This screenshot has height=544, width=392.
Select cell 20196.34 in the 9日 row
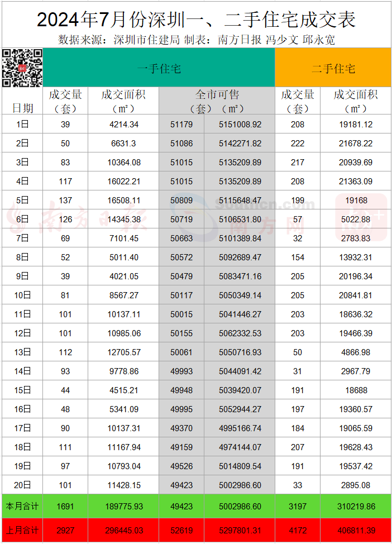(356, 276)
